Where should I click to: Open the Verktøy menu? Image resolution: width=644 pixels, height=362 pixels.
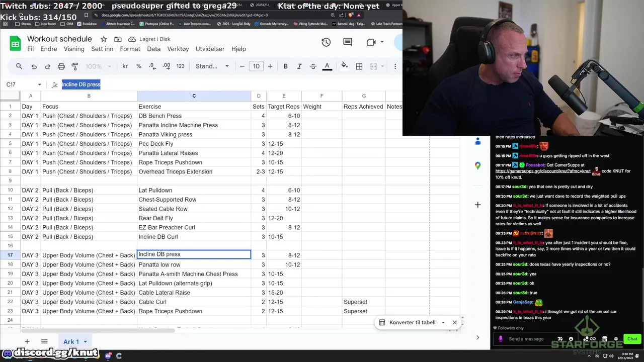click(178, 49)
